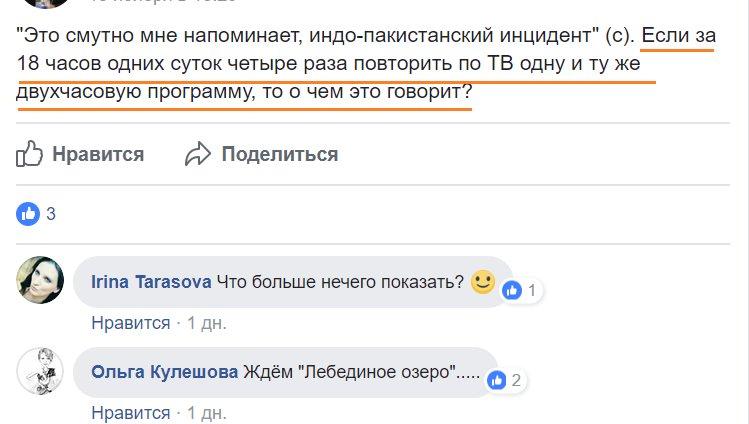Open the Irina Tarasova name link
Viewport: 749px width, 424px height.
pyautogui.click(x=151, y=282)
